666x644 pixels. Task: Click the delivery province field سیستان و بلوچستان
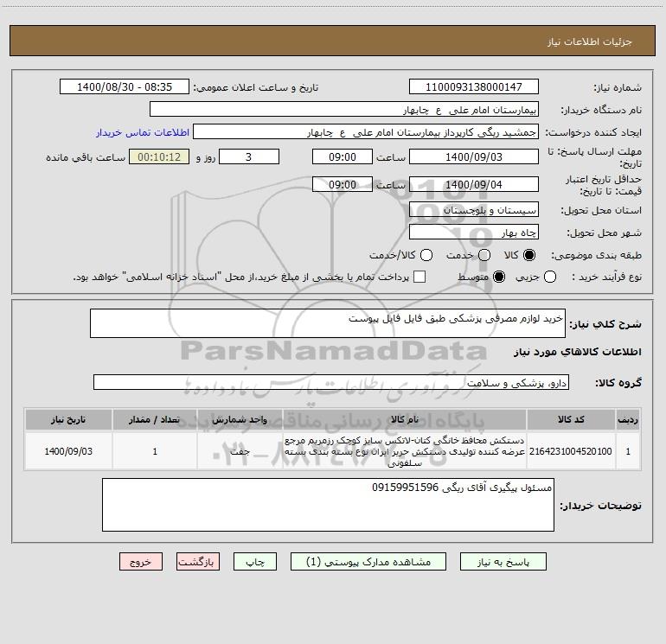pos(474,209)
